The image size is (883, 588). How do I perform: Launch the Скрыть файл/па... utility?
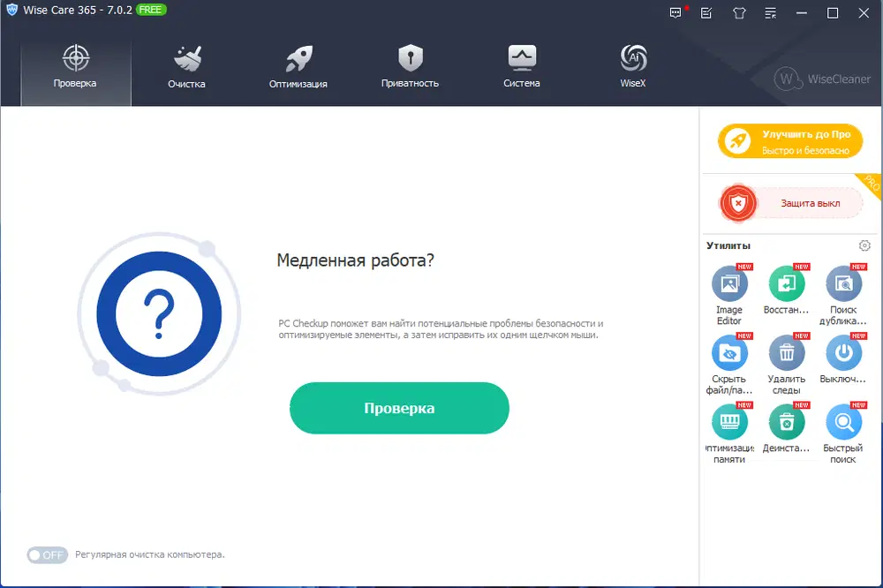click(x=729, y=364)
